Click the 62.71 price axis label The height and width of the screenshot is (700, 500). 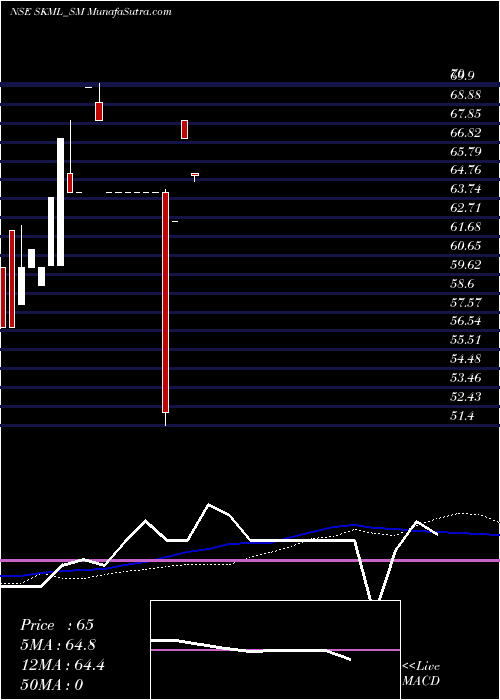point(466,208)
